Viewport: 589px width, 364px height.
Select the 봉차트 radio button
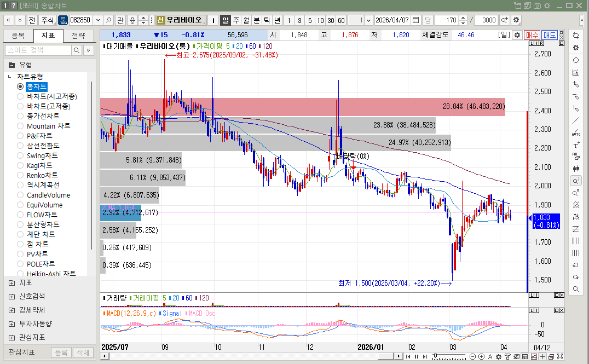tap(20, 86)
